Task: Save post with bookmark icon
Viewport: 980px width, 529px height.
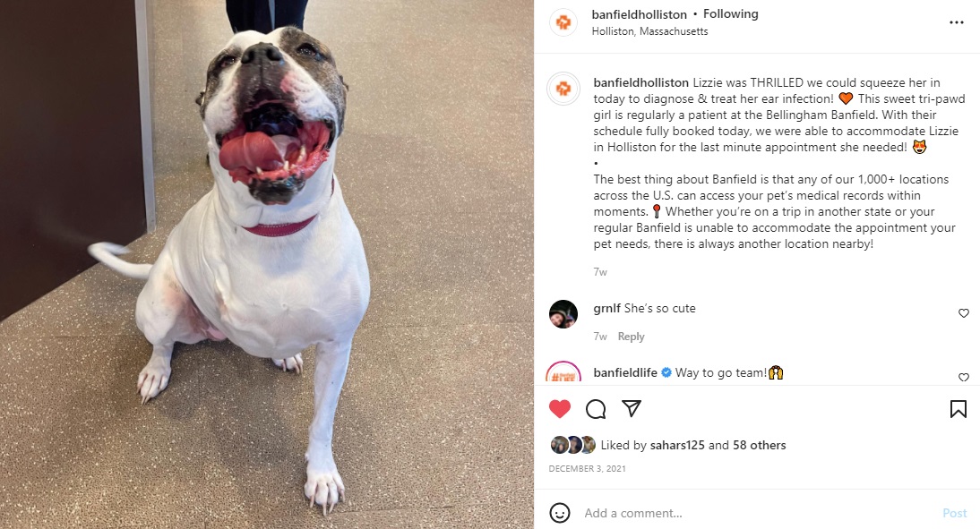Action: point(959,409)
